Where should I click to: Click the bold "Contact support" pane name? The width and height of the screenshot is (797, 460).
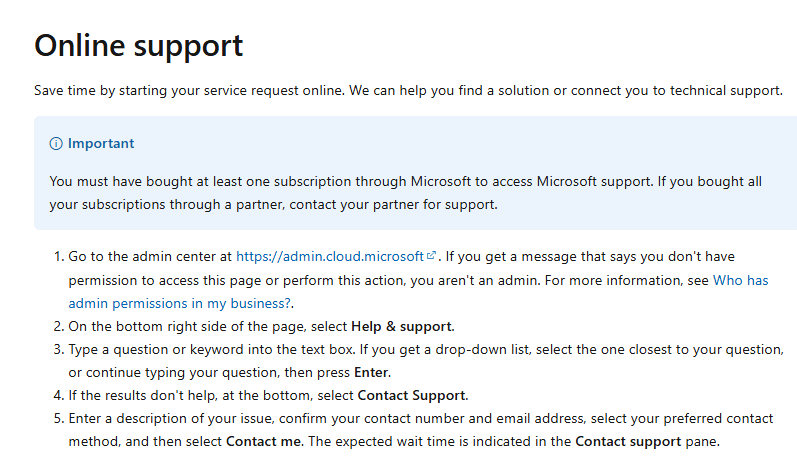pos(630,440)
